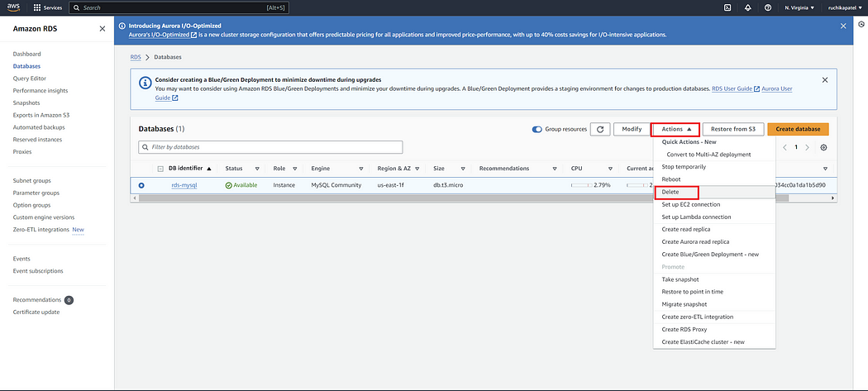This screenshot has height=391, width=868.
Task: Choose Reboot from Actions menu
Action: pyautogui.click(x=714, y=179)
